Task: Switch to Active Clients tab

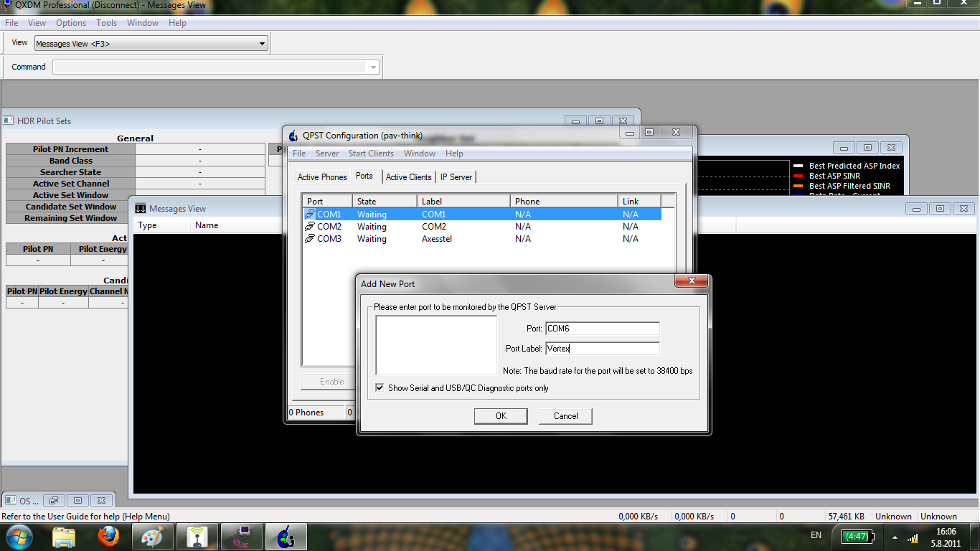Action: click(409, 177)
